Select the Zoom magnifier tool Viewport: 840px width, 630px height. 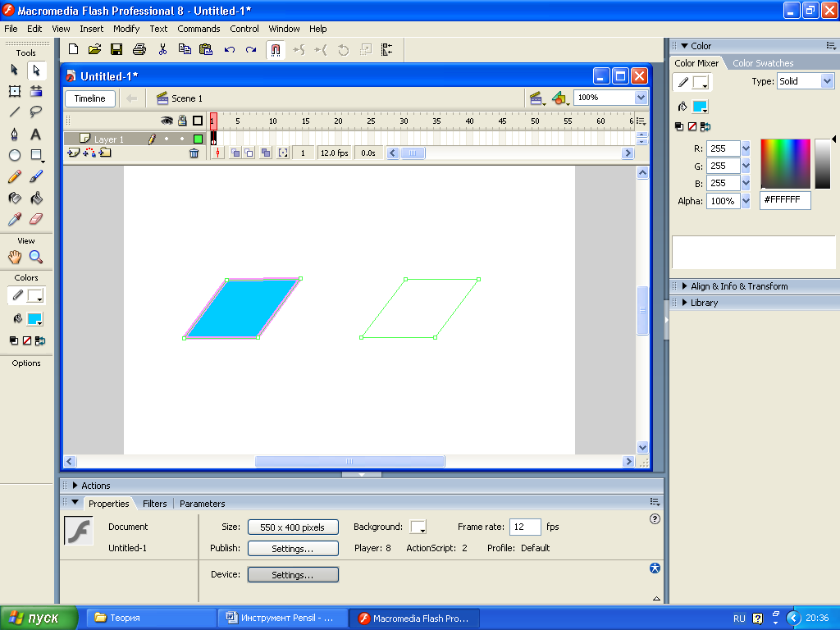coord(36,257)
